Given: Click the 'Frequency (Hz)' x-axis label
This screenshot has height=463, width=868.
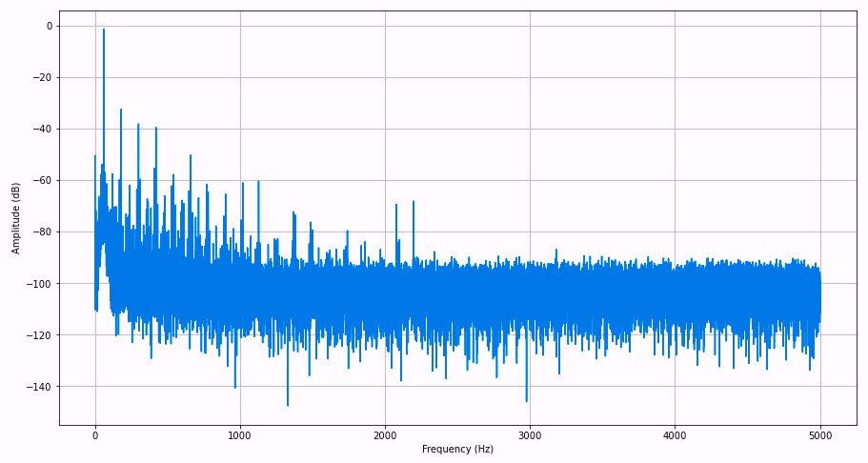Looking at the screenshot, I should [x=457, y=449].
